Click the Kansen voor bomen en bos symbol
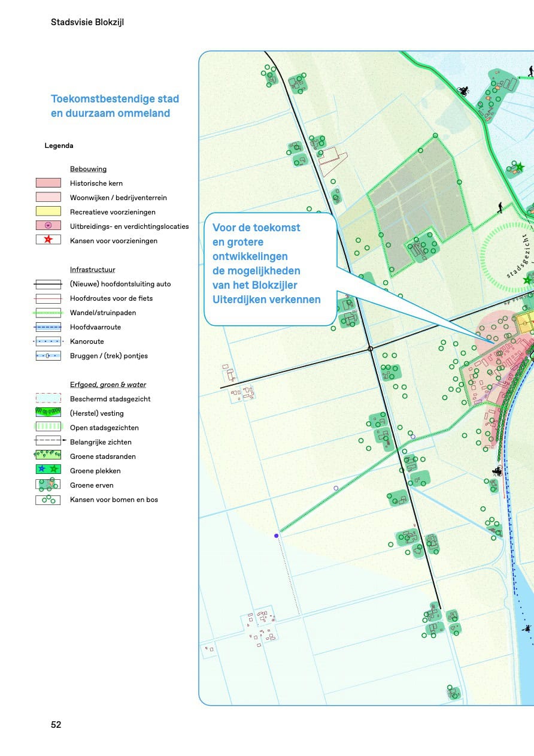534x756 pixels. 48,499
